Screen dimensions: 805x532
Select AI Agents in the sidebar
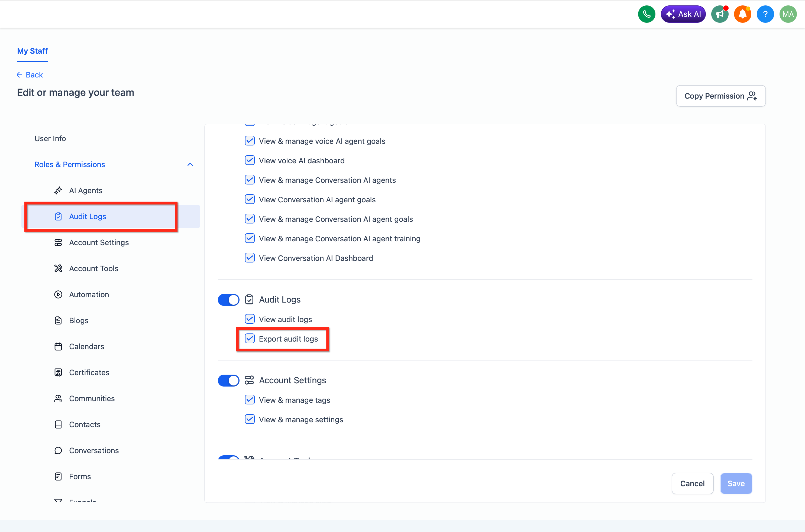pos(86,190)
